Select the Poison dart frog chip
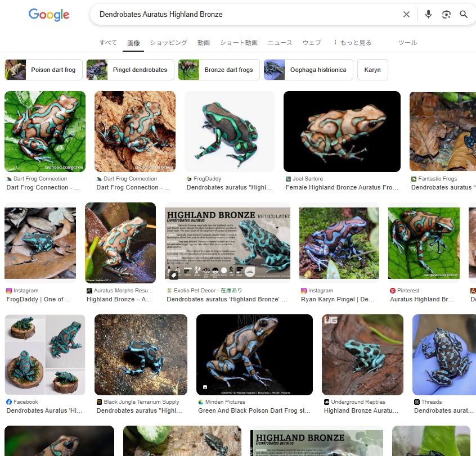This screenshot has height=456, width=476. tap(44, 70)
